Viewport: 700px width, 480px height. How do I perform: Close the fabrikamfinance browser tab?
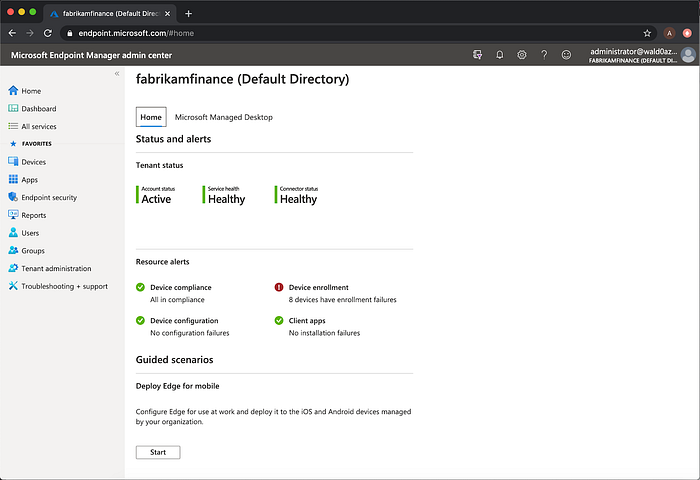point(167,13)
